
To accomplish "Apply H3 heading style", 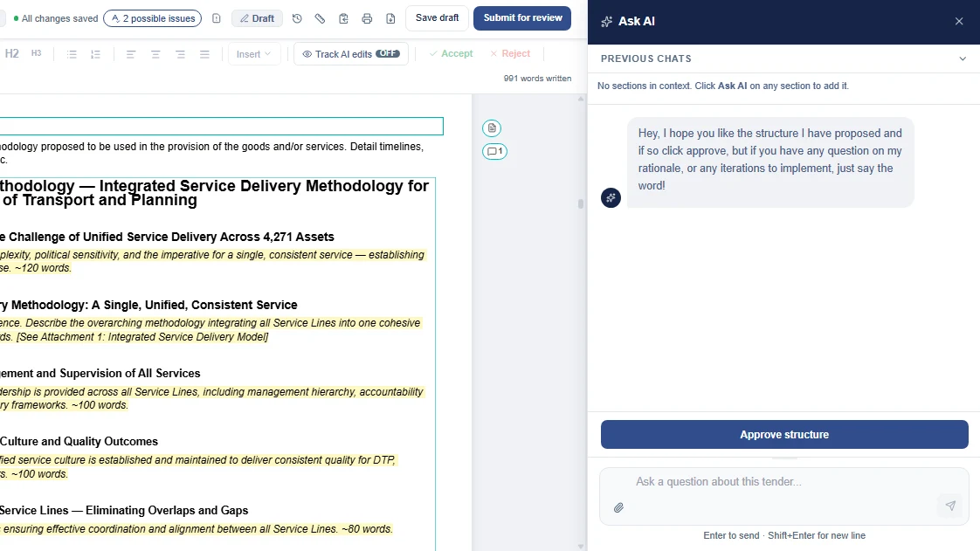I will click(x=37, y=54).
